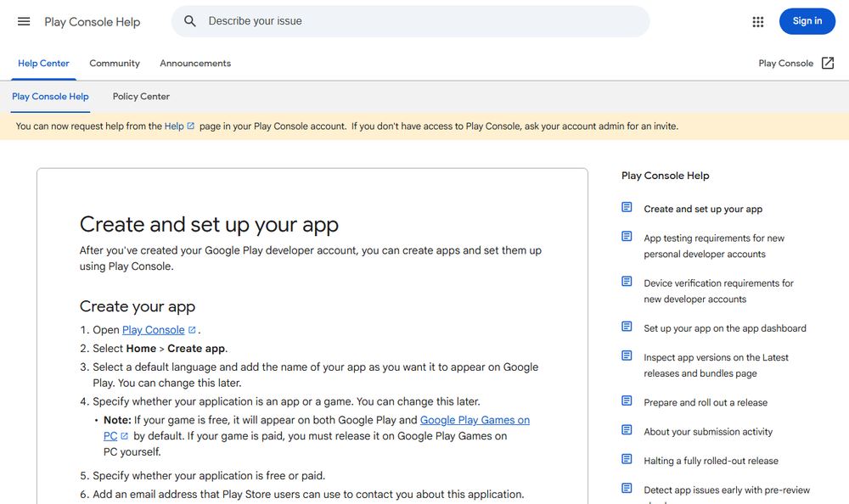Screen dimensions: 849x504
Task: Switch to the Community tab
Action: 115,64
